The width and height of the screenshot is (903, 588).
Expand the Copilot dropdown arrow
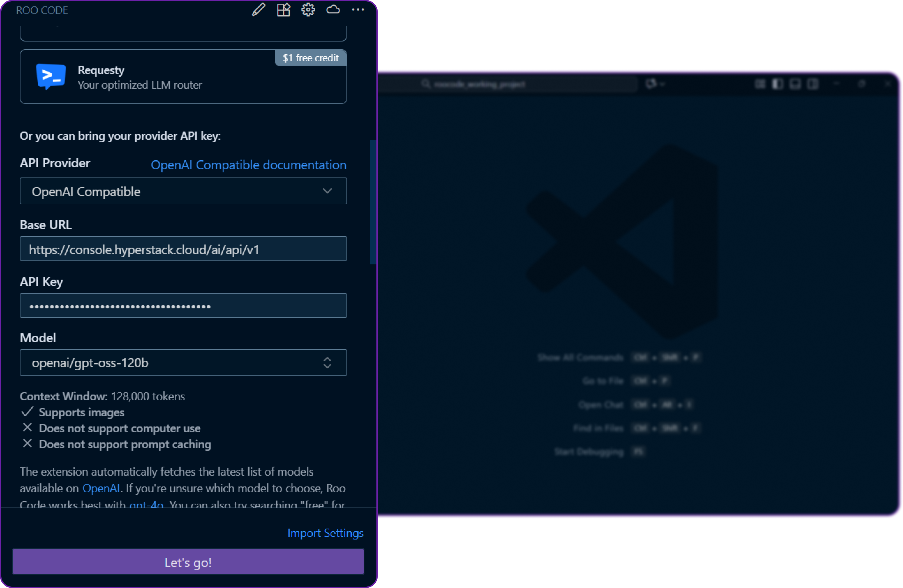click(x=662, y=84)
